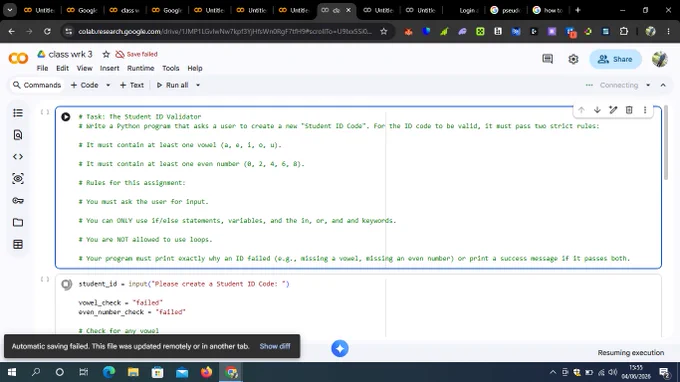This screenshot has height=382, width=680.
Task: Open the Edit menu
Action: (x=62, y=68)
